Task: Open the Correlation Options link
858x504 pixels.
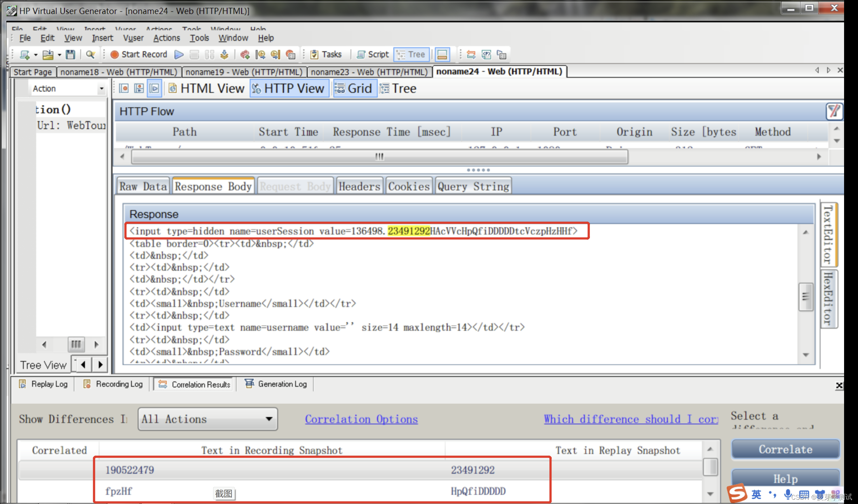Action: pyautogui.click(x=361, y=419)
